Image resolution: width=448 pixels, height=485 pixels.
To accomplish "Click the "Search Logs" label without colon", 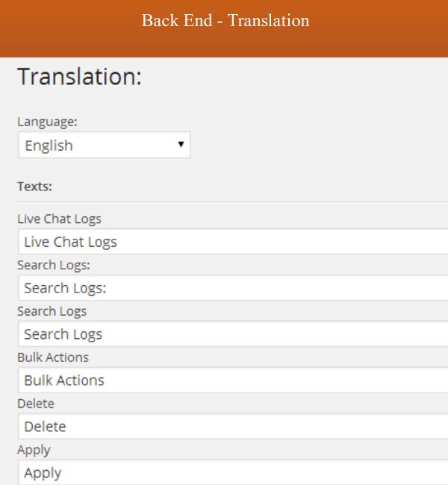I will pos(52,311).
